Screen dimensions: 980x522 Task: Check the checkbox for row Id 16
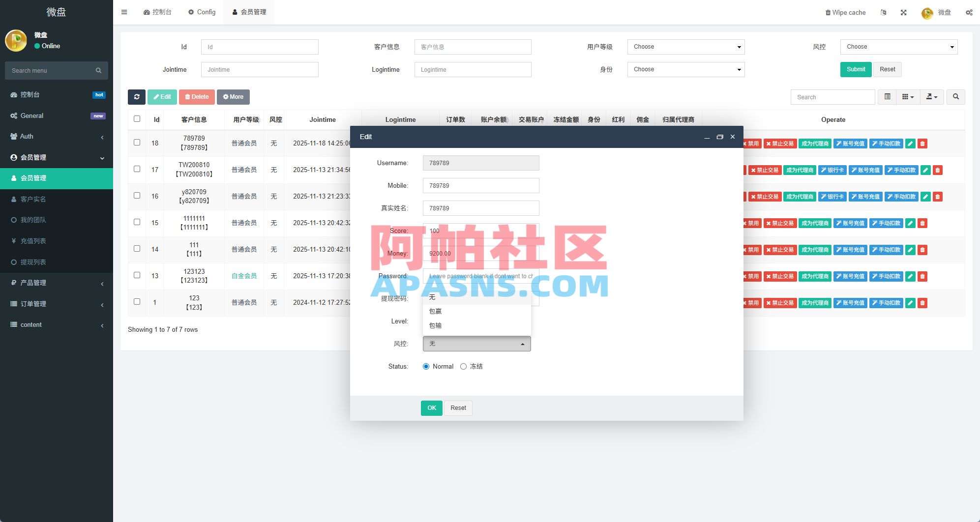click(137, 196)
